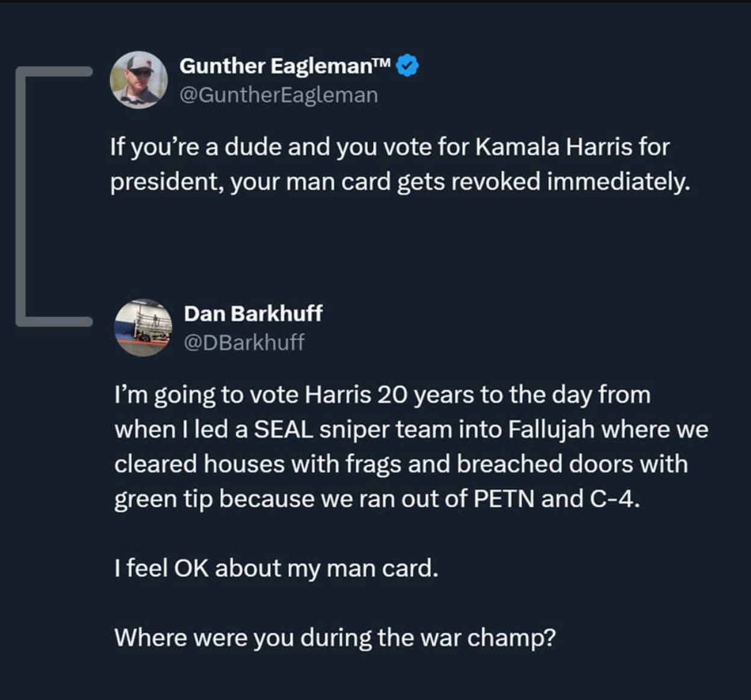Open Gunther Eagleman's profile picture
The height and width of the screenshot is (700, 751).
tap(138, 79)
